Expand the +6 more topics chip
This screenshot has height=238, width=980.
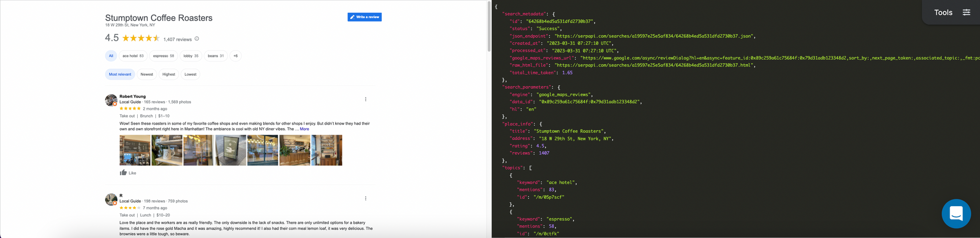(235, 56)
